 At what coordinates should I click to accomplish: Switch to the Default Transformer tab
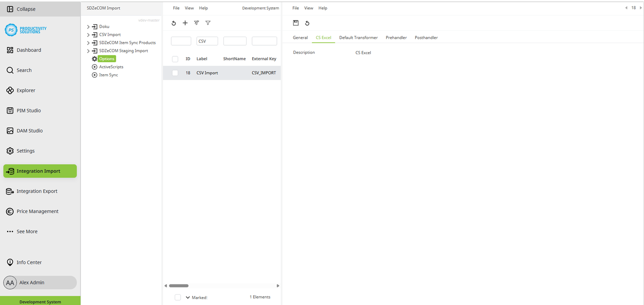(358, 38)
